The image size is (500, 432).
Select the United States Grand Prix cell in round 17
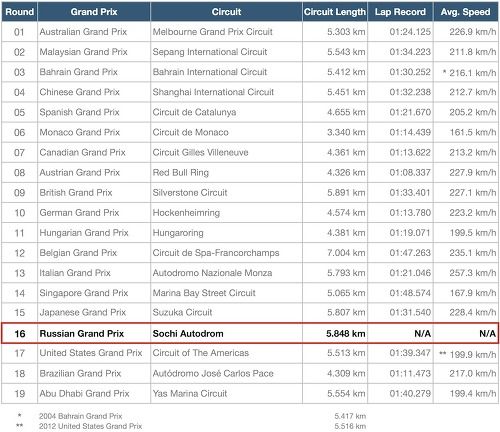94,353
